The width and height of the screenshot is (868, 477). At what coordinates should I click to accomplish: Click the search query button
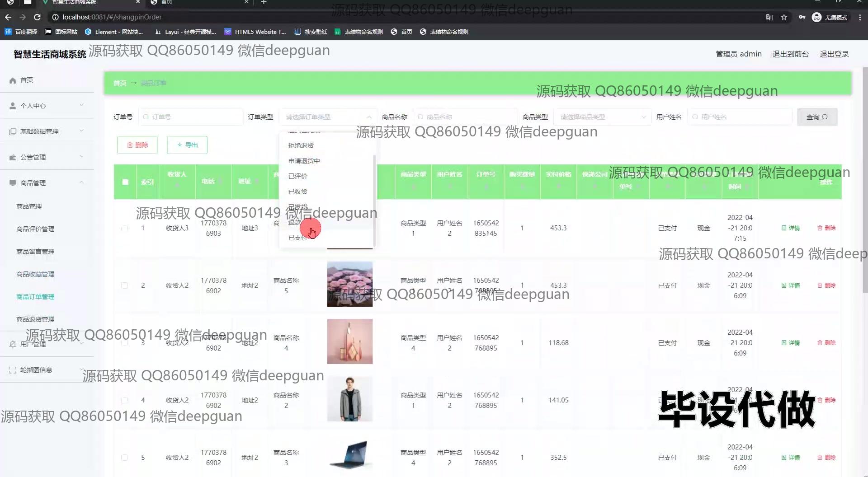pos(817,117)
